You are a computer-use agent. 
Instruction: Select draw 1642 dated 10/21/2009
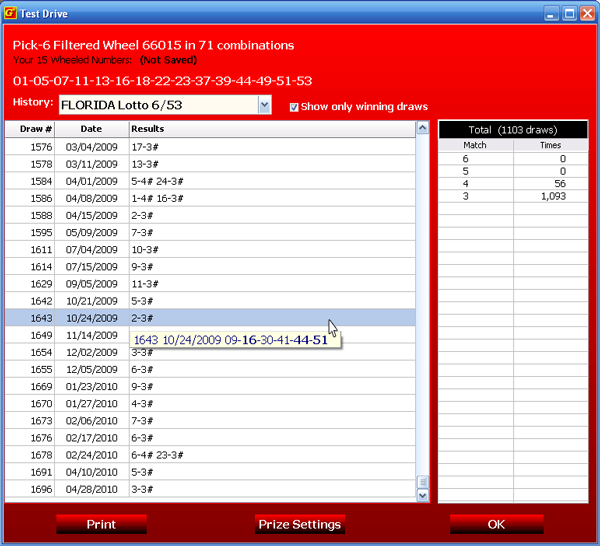(x=210, y=301)
